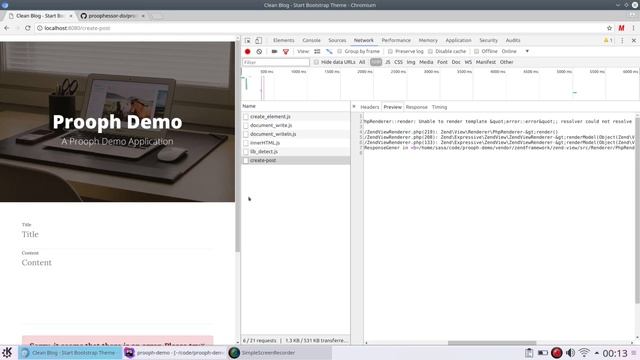
Task: Enable Offline checkbox
Action: pos(476,51)
